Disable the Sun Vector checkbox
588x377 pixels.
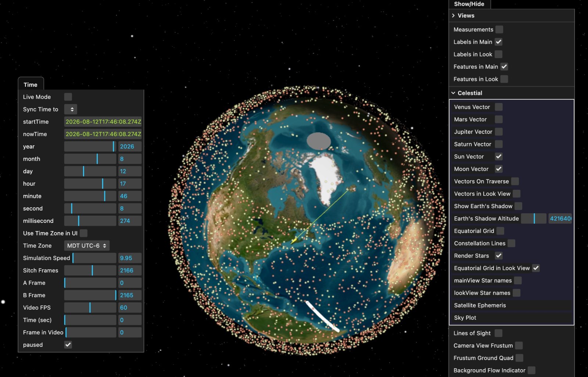(x=499, y=157)
